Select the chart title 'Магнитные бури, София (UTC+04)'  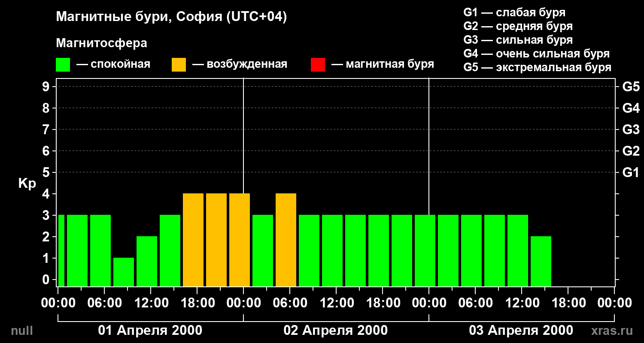point(171,17)
